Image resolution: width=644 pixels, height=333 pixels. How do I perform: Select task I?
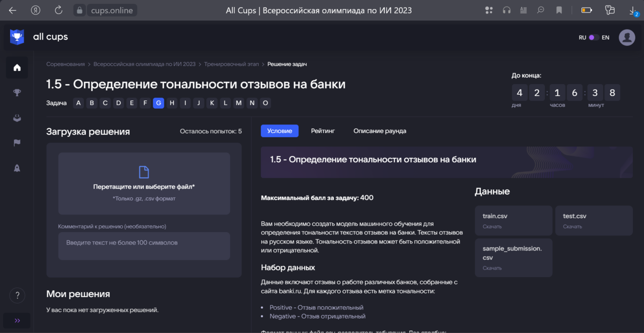pos(185,103)
